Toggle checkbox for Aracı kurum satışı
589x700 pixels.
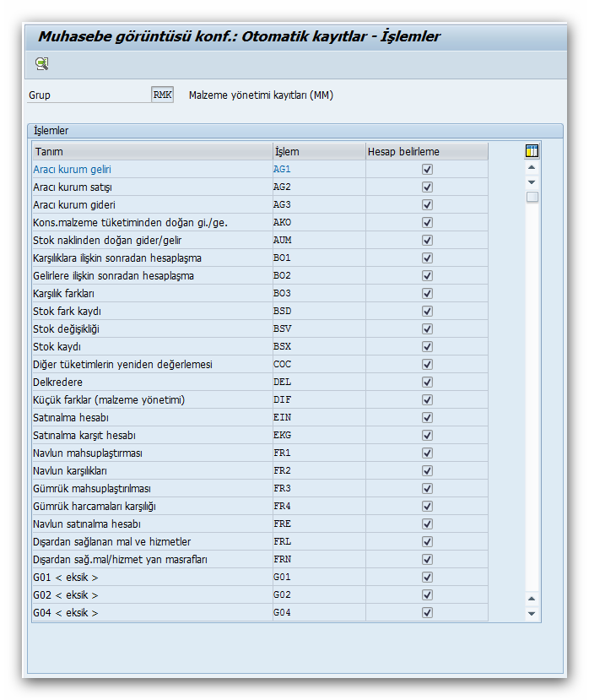427,187
